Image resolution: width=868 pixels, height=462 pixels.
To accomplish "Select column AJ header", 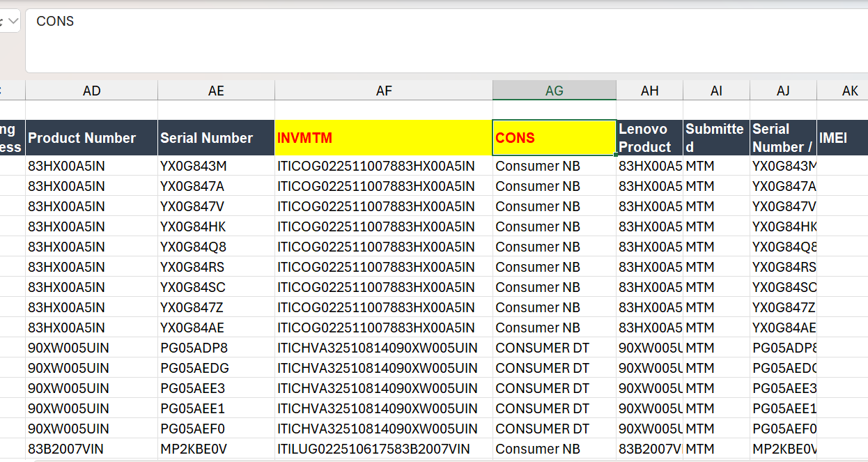I will pyautogui.click(x=783, y=91).
